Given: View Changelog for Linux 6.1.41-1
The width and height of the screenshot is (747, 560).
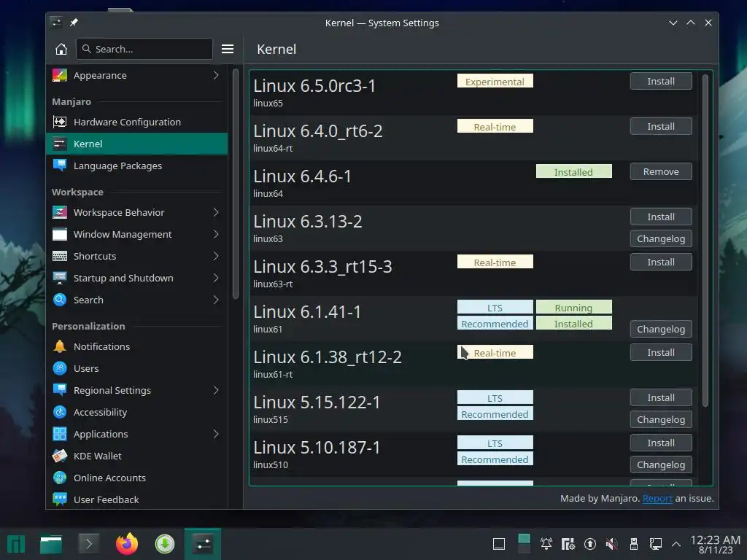Looking at the screenshot, I should click(x=661, y=330).
